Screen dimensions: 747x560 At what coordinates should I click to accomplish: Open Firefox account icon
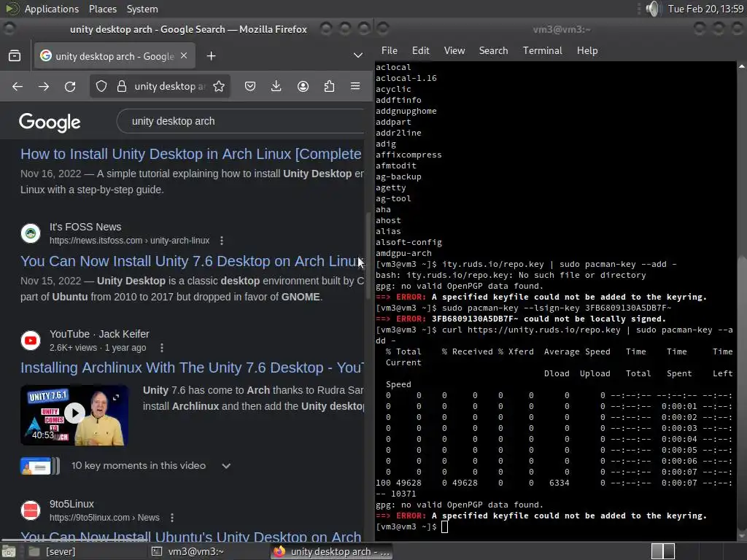303,86
